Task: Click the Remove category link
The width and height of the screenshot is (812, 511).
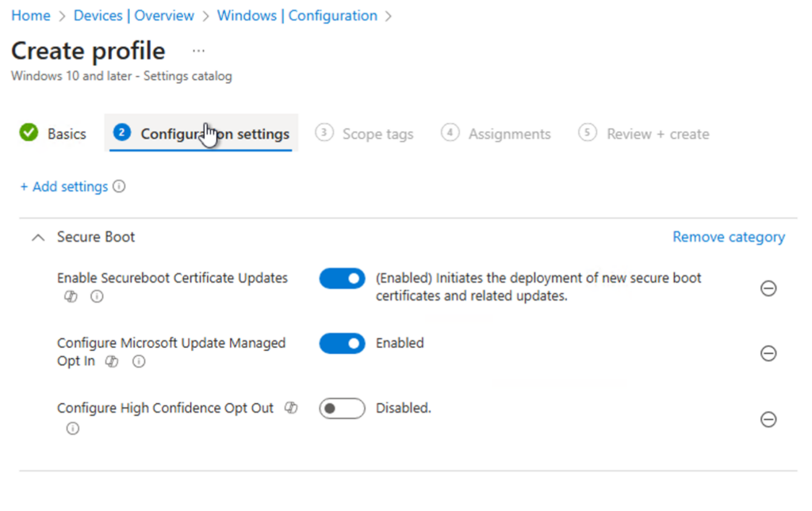Action: tap(728, 237)
